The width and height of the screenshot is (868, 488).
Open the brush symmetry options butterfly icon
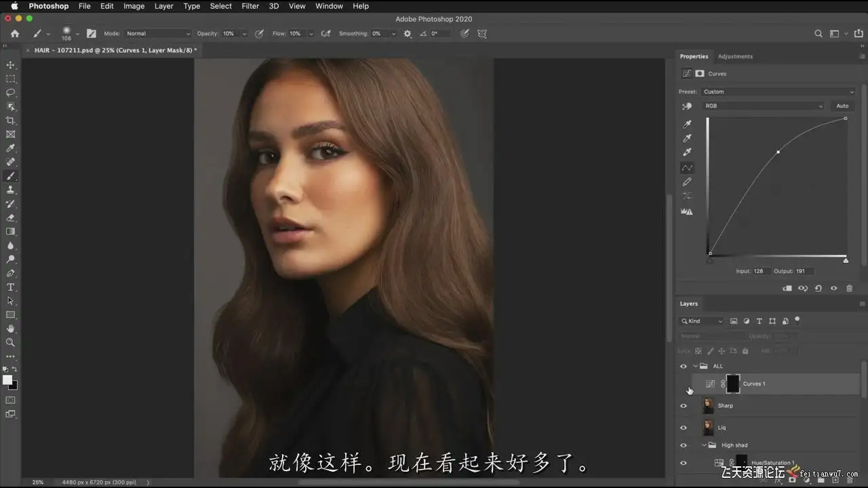482,33
